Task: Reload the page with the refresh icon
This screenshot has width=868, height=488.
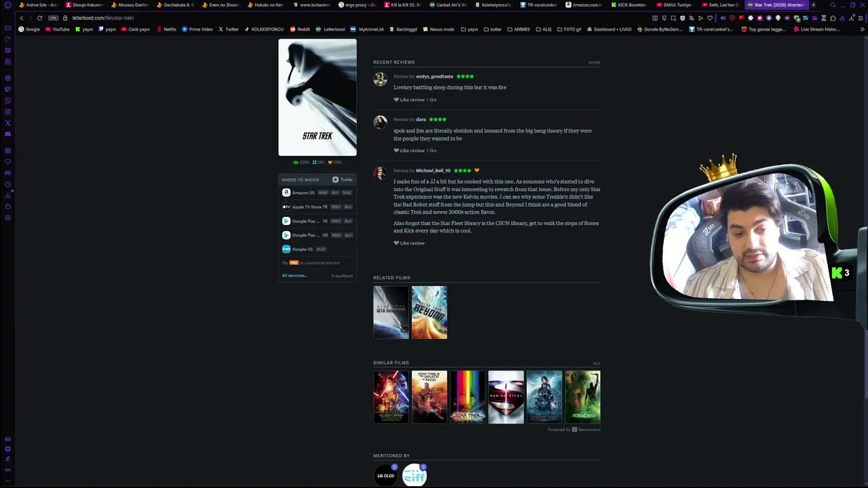Action: click(x=39, y=18)
